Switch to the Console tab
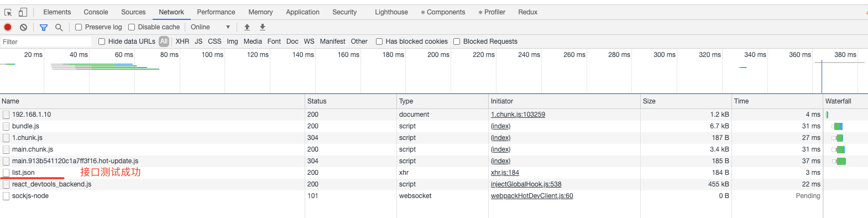 (96, 12)
